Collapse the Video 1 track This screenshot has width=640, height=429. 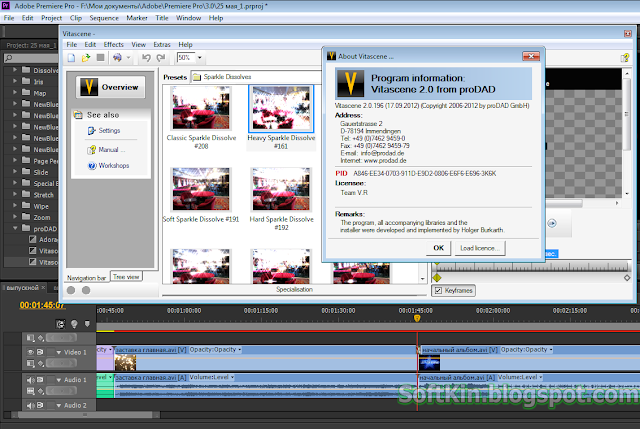pyautogui.click(x=59, y=352)
